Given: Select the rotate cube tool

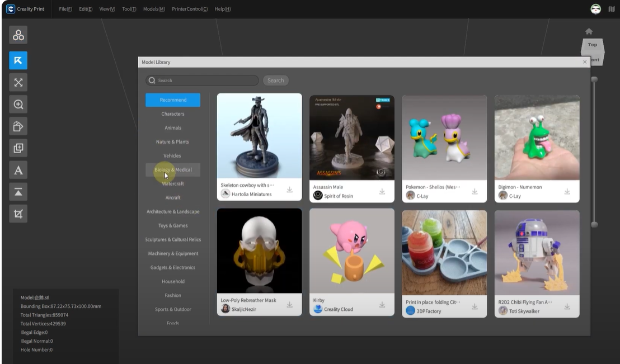Looking at the screenshot, I should 18,126.
